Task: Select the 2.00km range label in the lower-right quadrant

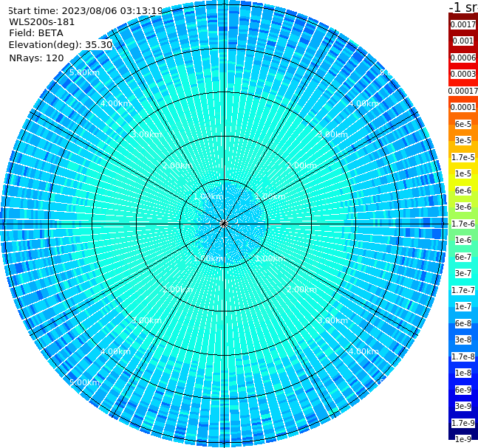Action: click(x=301, y=289)
